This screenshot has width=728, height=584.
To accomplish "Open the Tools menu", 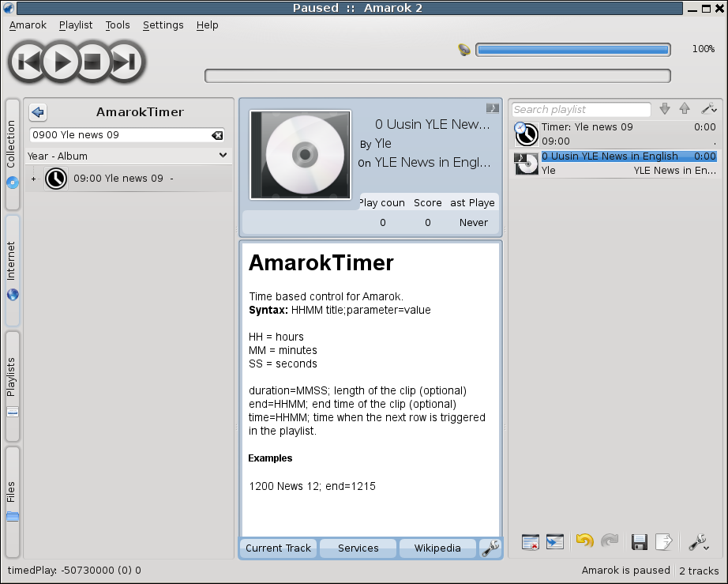I will point(118,25).
